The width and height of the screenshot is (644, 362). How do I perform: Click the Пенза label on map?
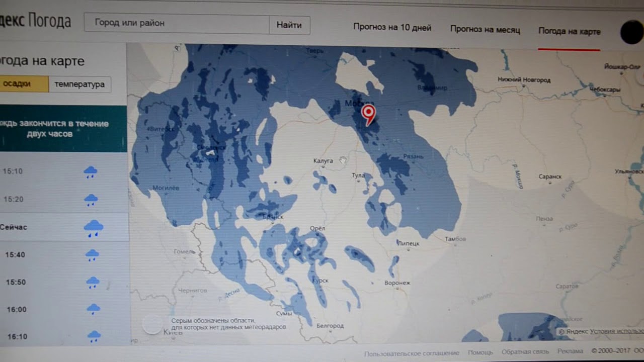pos(544,219)
